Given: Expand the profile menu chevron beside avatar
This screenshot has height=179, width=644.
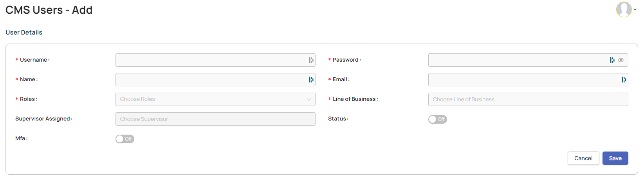Looking at the screenshot, I should coord(635,10).
